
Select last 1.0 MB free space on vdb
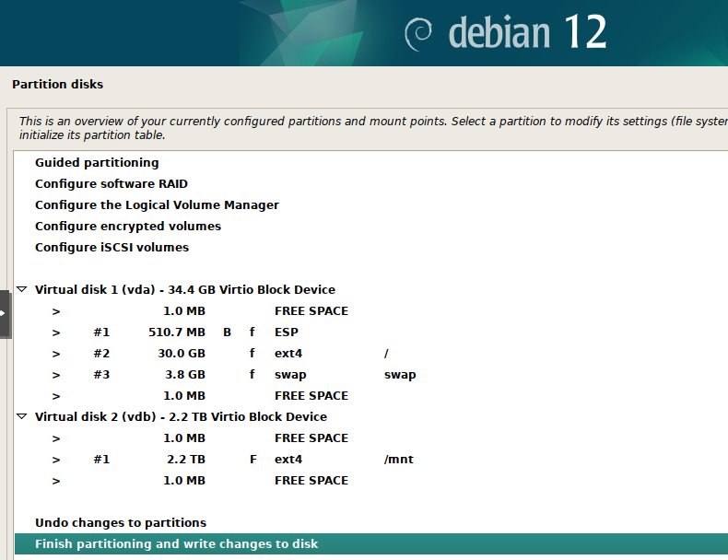(x=371, y=481)
